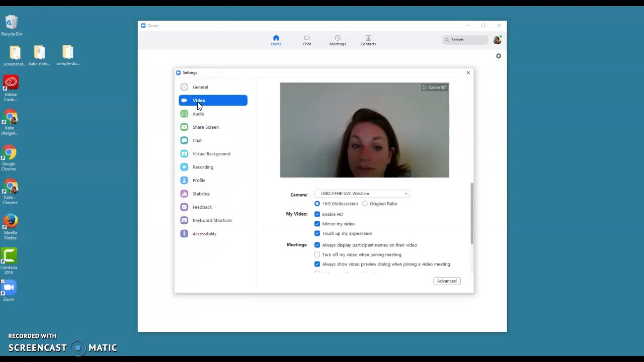Viewport: 644px width, 362px height.
Task: Click the Share Screen settings icon
Action: (x=184, y=127)
